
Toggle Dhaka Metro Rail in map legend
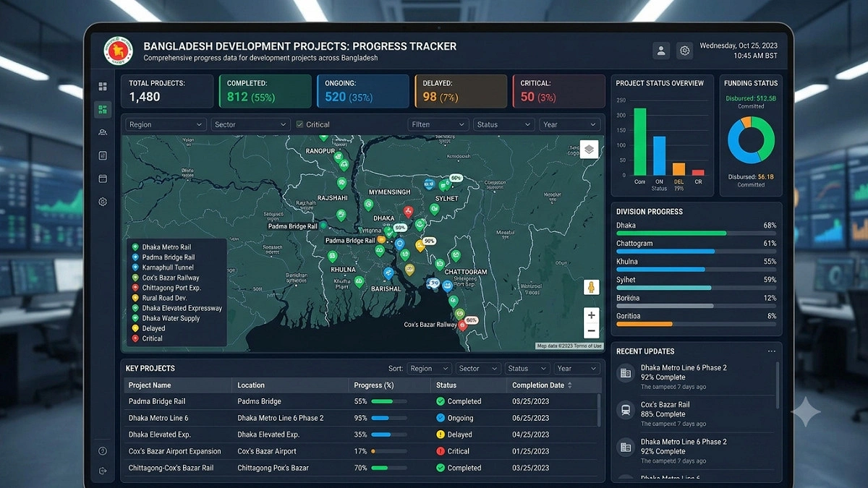point(166,247)
